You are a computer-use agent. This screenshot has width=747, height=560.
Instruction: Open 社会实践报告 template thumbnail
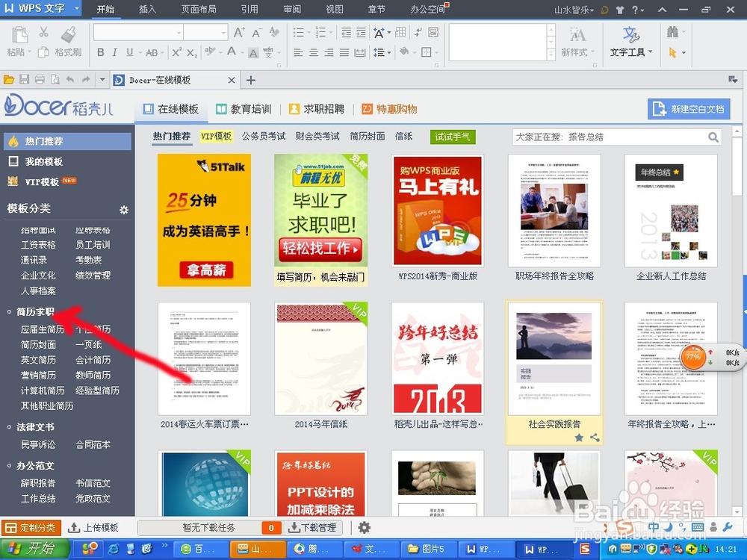click(554, 358)
